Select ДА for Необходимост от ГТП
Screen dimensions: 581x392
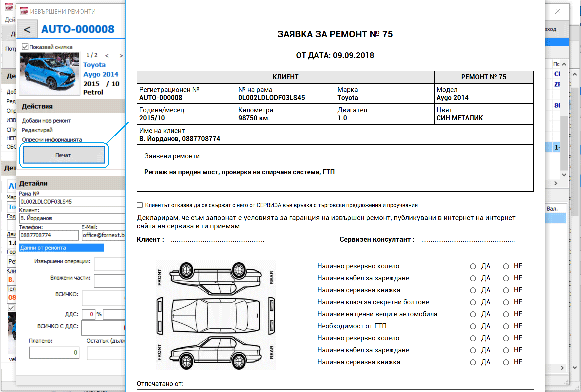tap(473, 326)
